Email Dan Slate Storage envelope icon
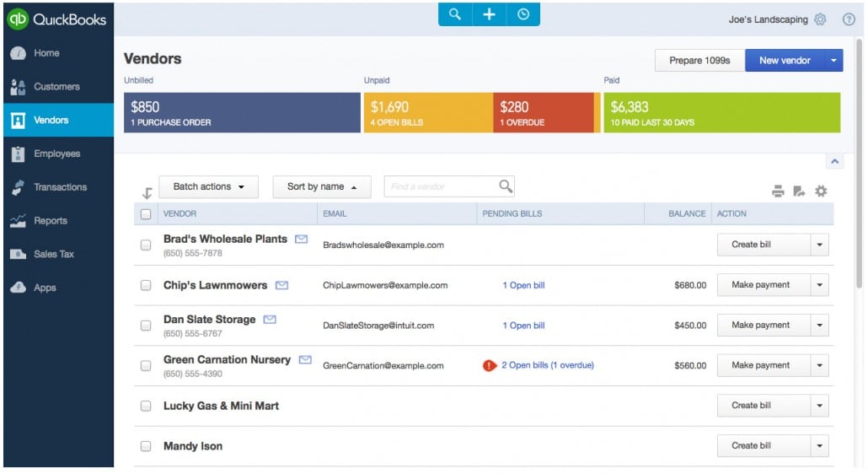This screenshot has height=474, width=868. [270, 320]
